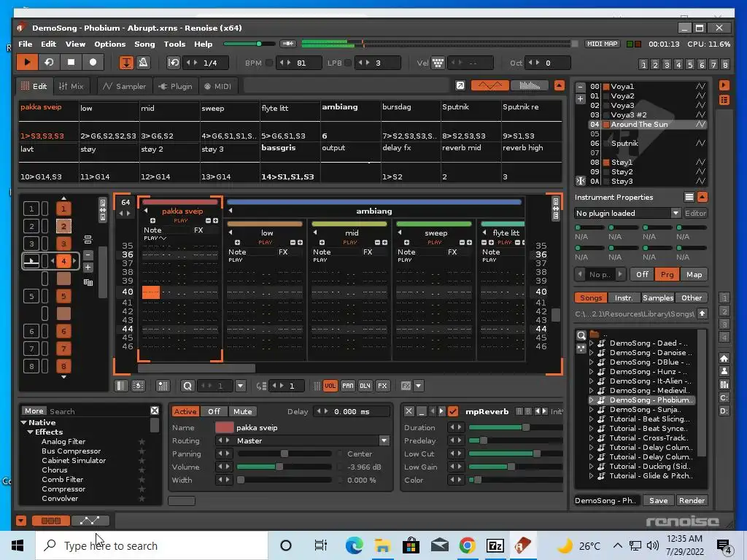This screenshot has height=560, width=747.
Task: Clear the effects search field
Action: point(155,411)
